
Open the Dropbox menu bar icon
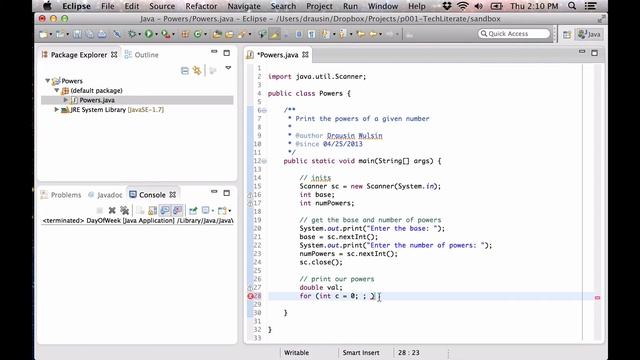point(447,6)
